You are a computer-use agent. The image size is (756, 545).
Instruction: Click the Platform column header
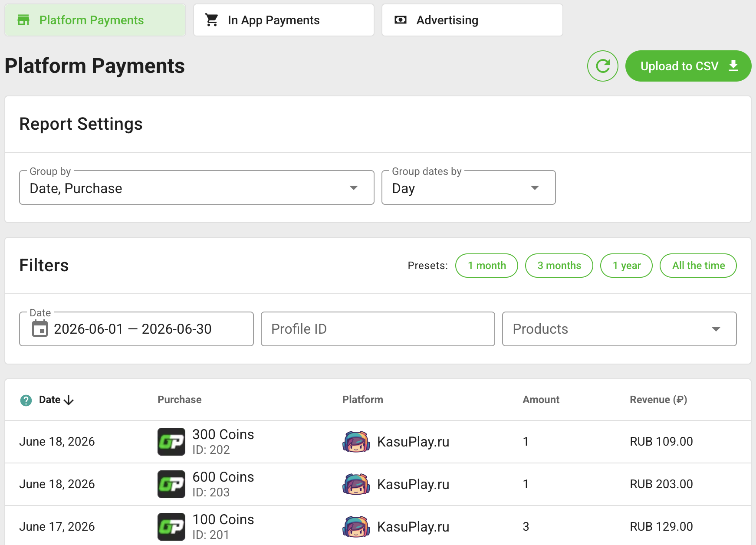(362, 400)
